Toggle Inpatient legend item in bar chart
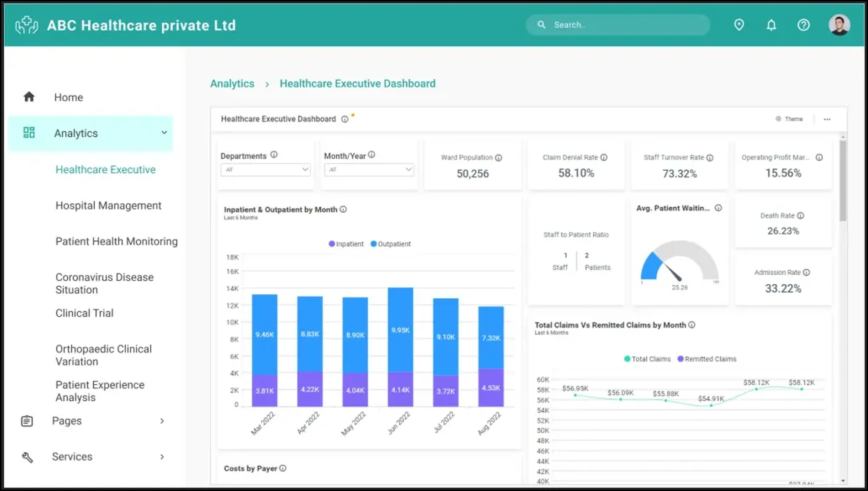The width and height of the screenshot is (868, 491). (346, 244)
